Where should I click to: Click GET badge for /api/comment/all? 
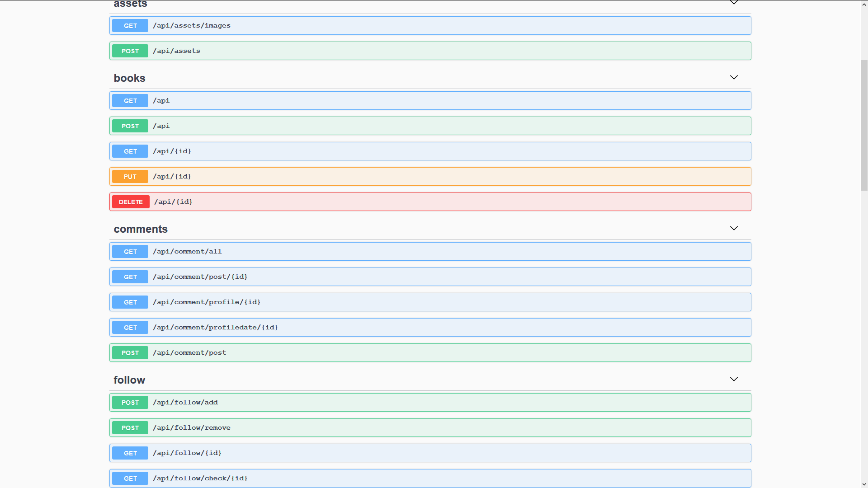130,252
